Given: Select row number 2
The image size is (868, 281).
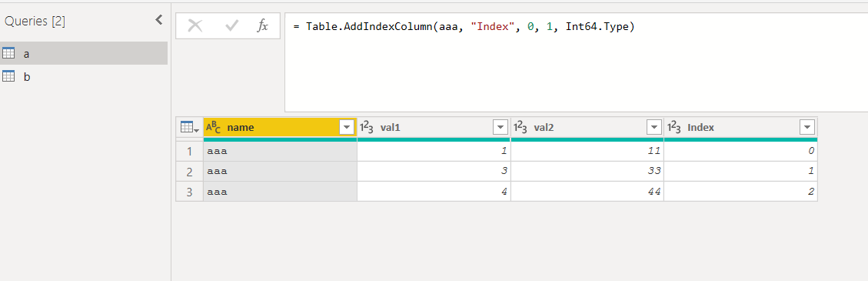Looking at the screenshot, I should pyautogui.click(x=189, y=171).
